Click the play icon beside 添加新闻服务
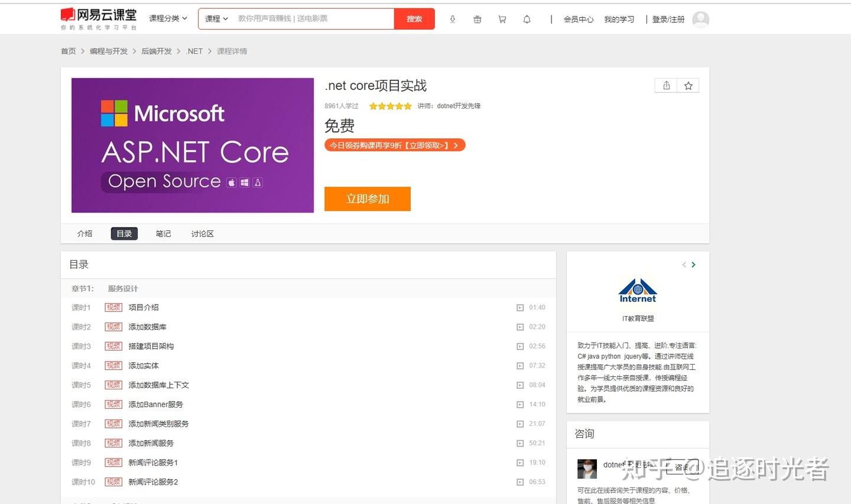This screenshot has width=851, height=504. [x=520, y=443]
